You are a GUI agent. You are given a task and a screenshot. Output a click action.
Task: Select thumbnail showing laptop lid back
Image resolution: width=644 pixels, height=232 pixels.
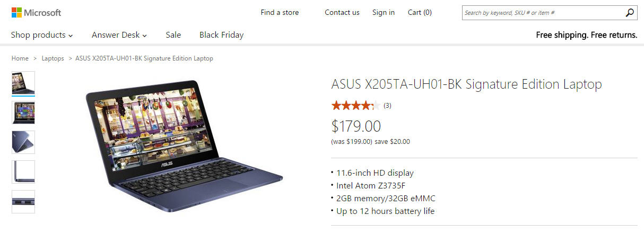coord(23,142)
